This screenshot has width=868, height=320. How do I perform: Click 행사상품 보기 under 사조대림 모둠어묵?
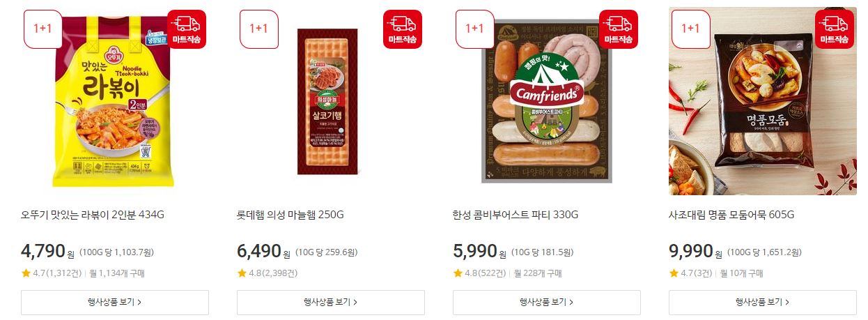click(763, 302)
